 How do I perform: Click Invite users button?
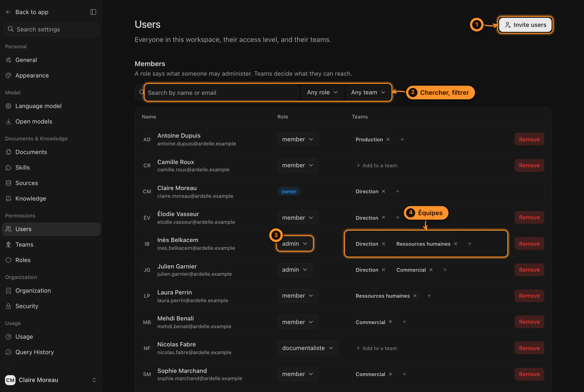click(525, 25)
